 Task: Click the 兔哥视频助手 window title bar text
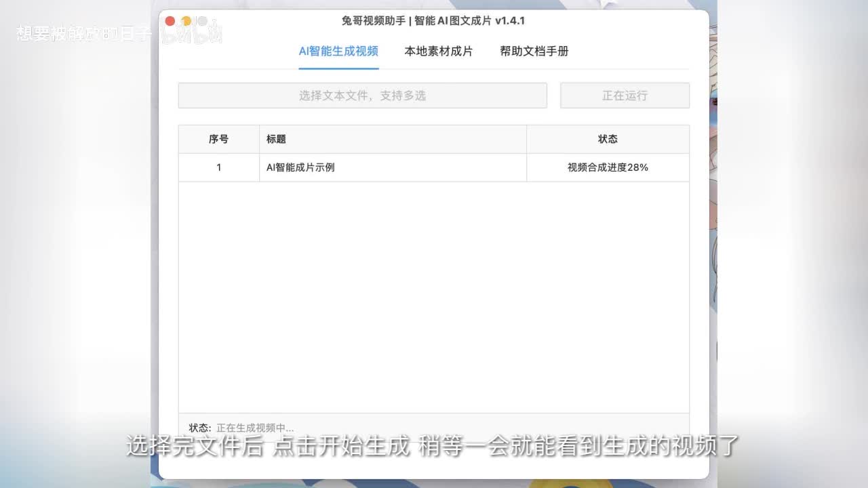(x=433, y=21)
